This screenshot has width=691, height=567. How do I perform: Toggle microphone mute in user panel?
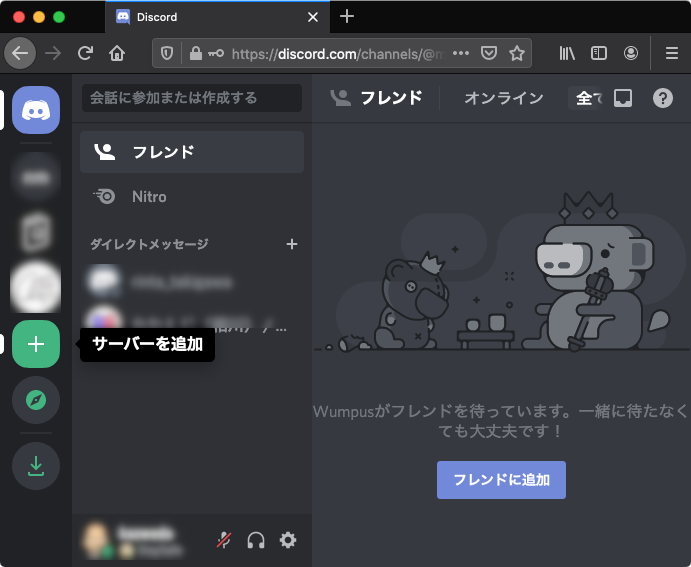point(224,540)
